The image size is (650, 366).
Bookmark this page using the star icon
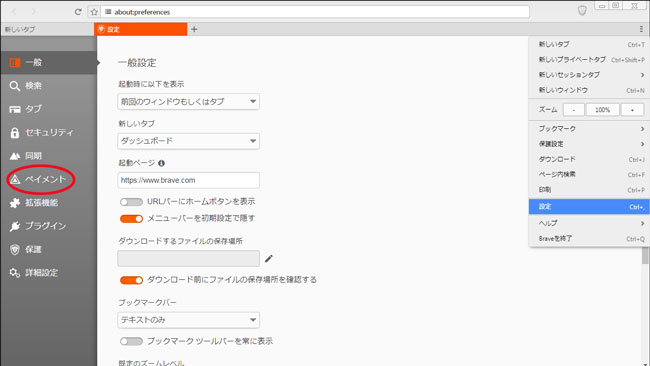[95, 12]
